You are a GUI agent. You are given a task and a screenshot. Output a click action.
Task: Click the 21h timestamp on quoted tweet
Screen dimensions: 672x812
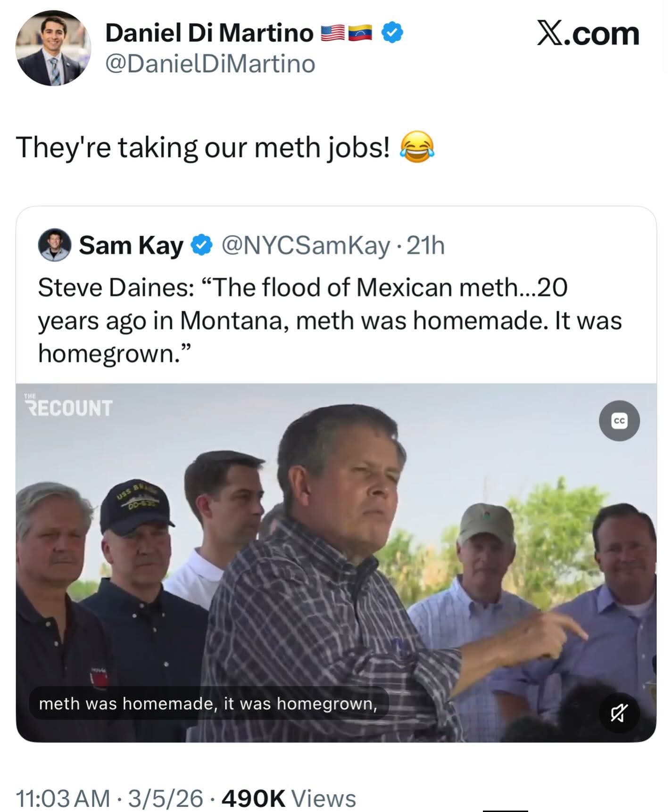pos(425,246)
